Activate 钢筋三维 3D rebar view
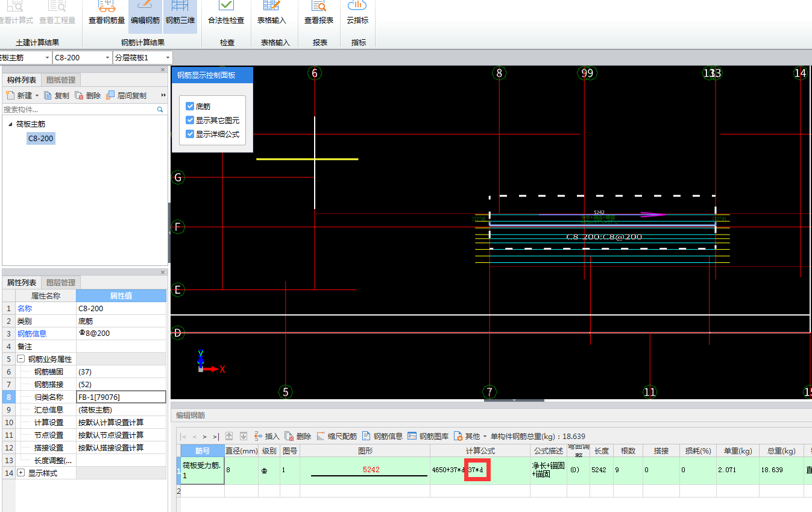Screen dimensions: 812x512 [x=180, y=14]
